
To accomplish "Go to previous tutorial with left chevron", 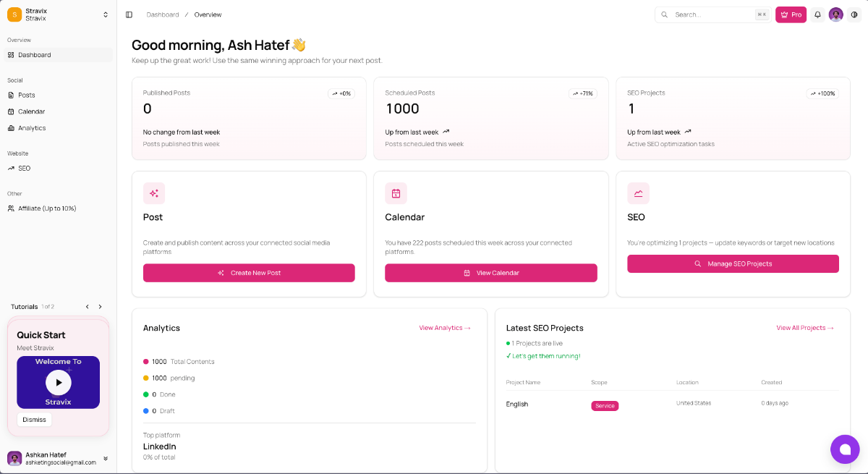I will click(x=88, y=307).
